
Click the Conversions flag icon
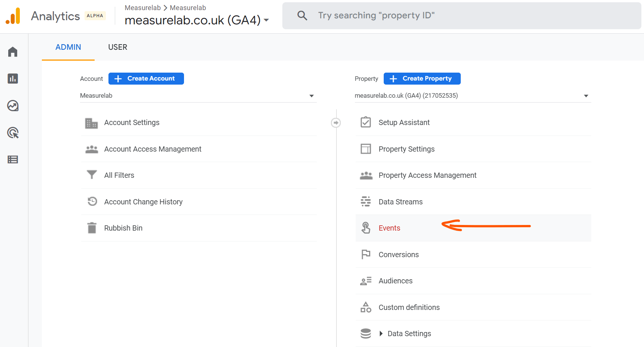pyautogui.click(x=366, y=255)
